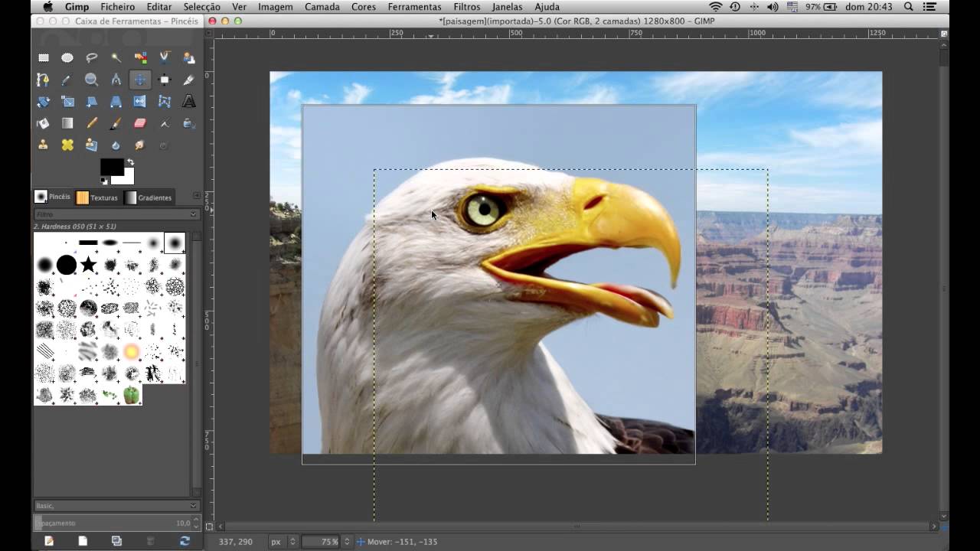Select the Blur/Sharpen droplet tool

pyautogui.click(x=116, y=145)
